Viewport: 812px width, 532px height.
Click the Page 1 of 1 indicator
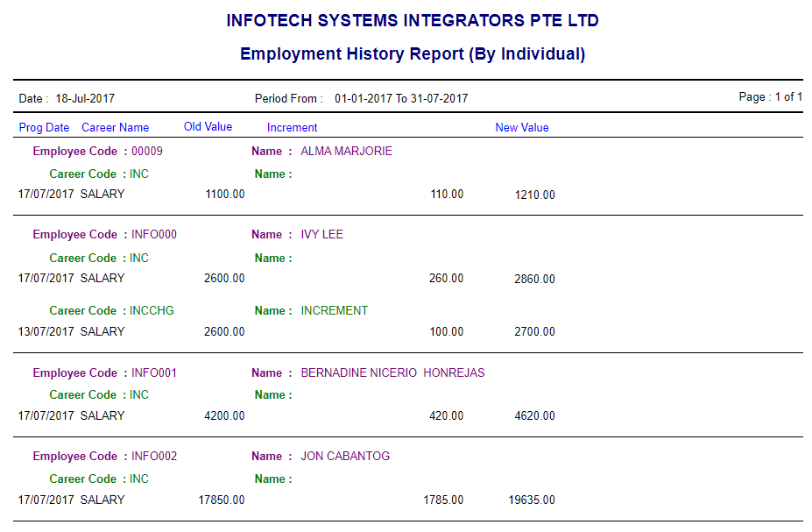(770, 97)
